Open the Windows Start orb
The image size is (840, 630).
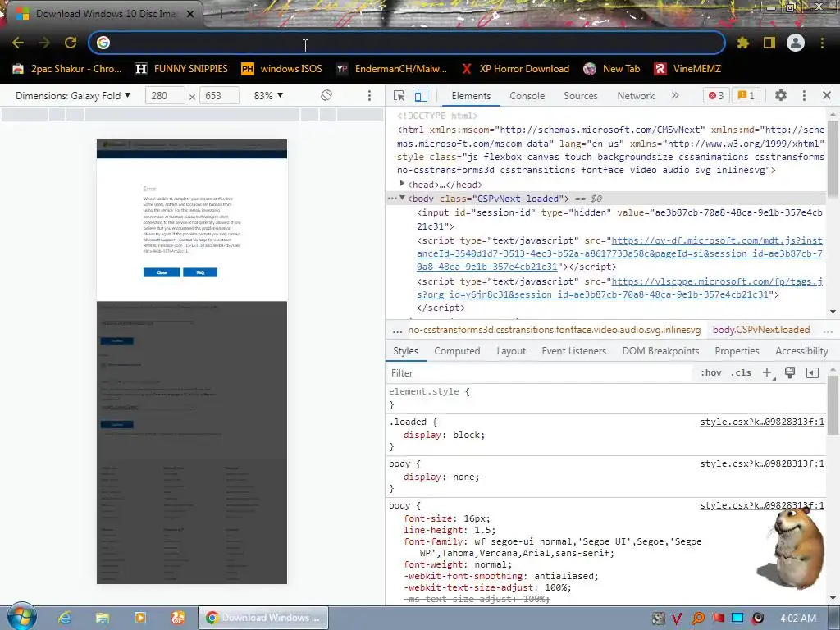point(21,617)
